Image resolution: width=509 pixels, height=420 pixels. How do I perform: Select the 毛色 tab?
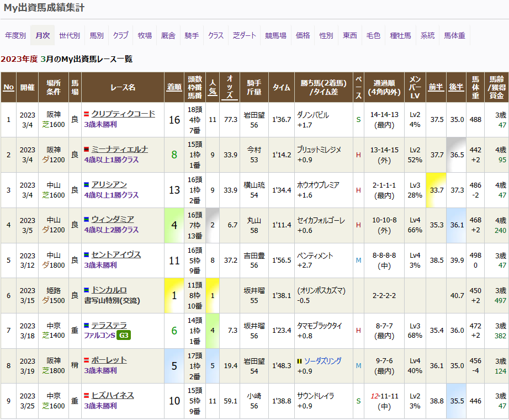(373, 35)
